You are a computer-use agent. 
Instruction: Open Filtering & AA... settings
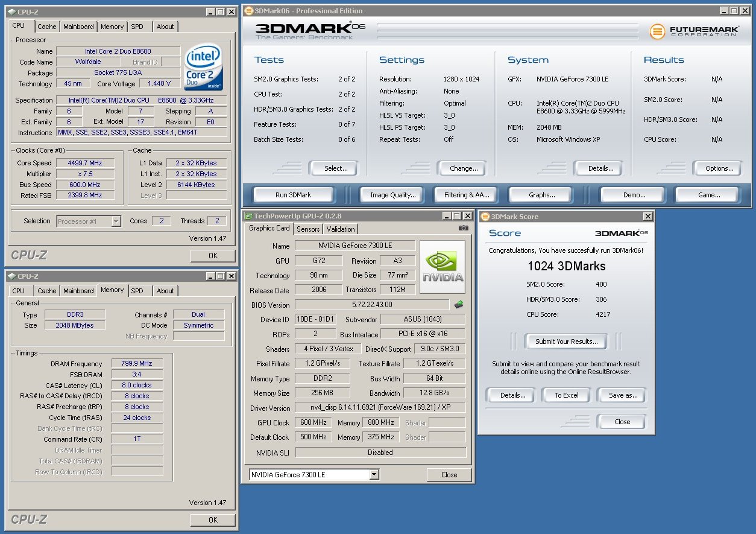(x=467, y=195)
